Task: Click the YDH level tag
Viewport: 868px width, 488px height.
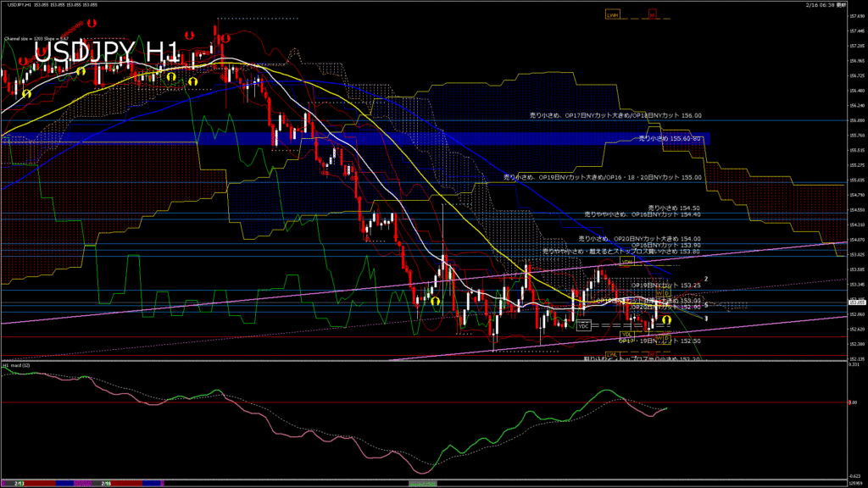Action: (x=628, y=262)
